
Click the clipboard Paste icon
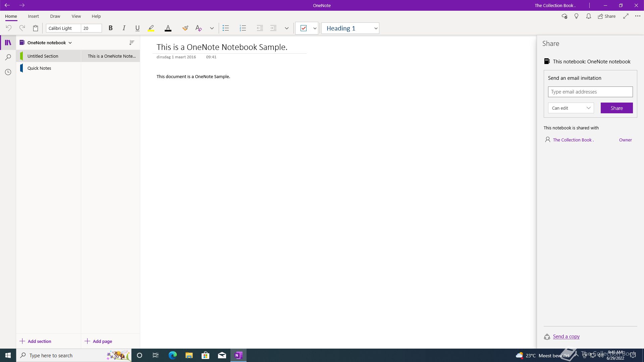[x=36, y=28]
